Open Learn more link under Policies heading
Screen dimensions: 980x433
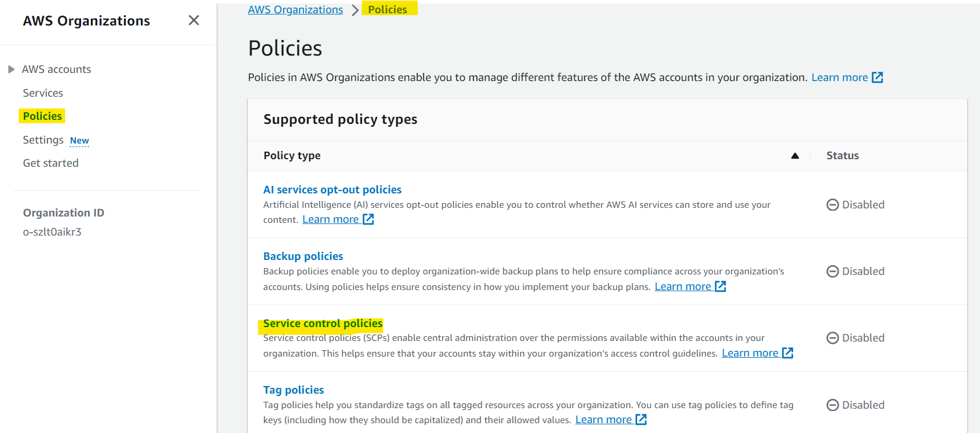(839, 78)
